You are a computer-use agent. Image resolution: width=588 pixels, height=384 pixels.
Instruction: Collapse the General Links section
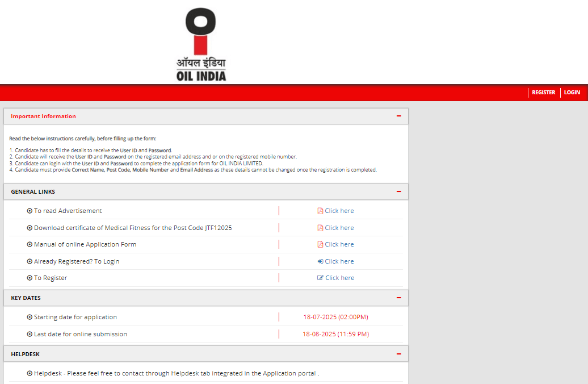pyautogui.click(x=398, y=191)
